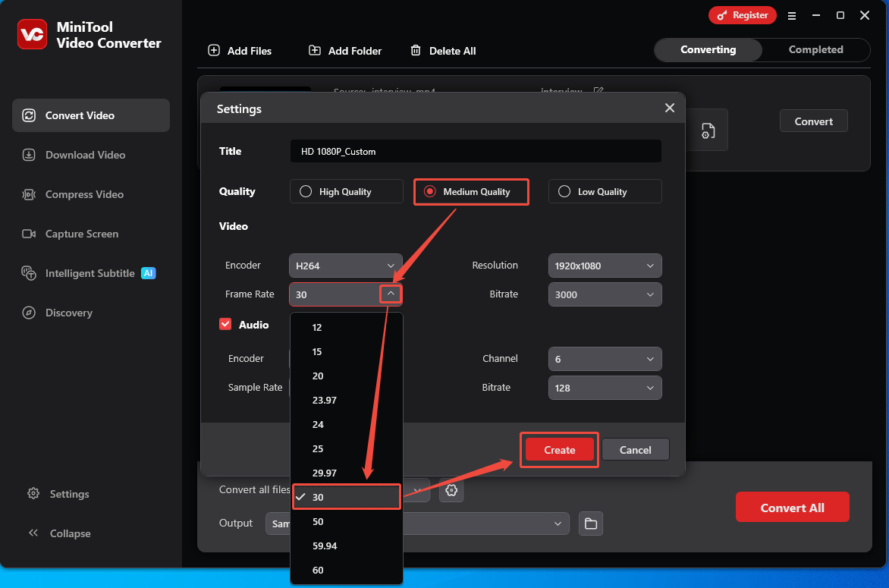Expand the Resolution dropdown
Screen dimensions: 889x588
(x=605, y=266)
